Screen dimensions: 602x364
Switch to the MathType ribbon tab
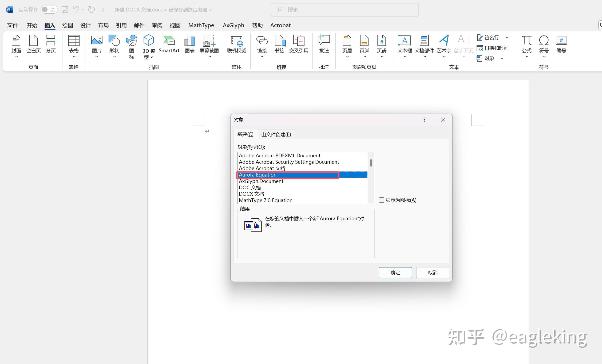click(201, 25)
